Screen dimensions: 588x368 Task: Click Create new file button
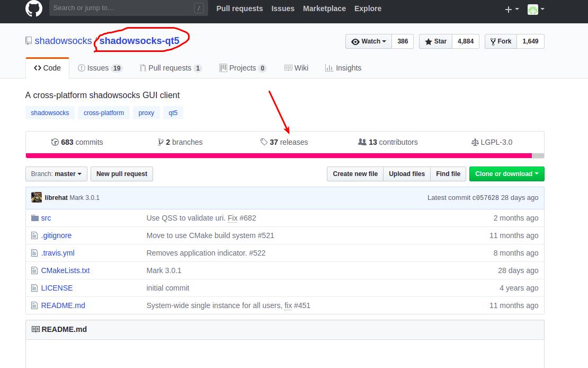pos(355,174)
